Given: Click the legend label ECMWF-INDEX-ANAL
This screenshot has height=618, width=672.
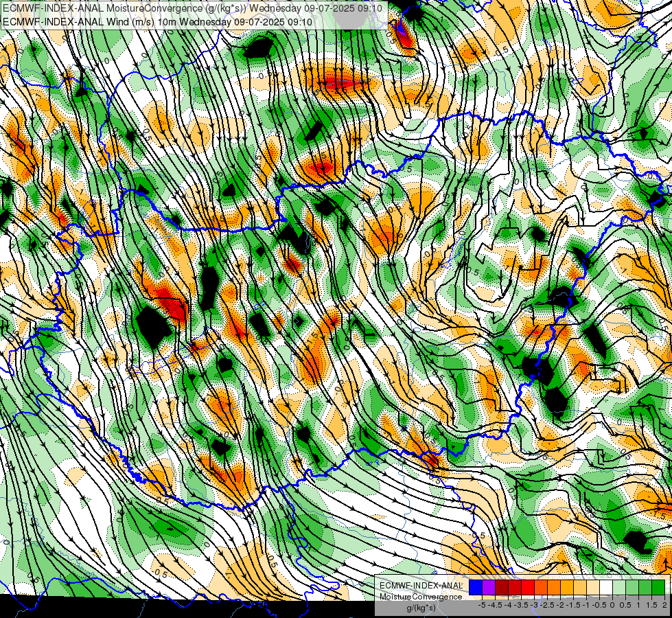Looking at the screenshot, I should (x=421, y=586).
